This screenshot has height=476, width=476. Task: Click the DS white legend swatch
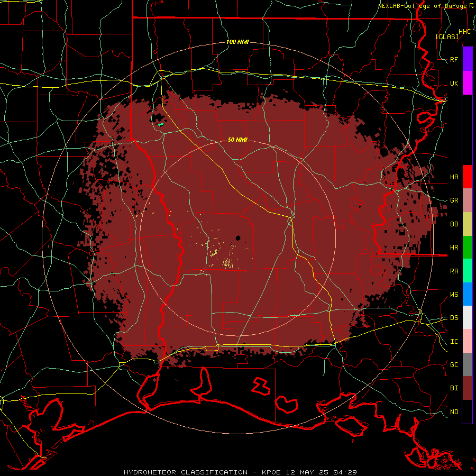pos(467,317)
